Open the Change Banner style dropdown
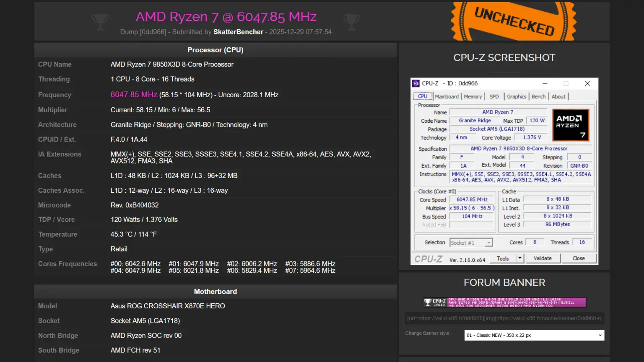644x362 pixels. [x=534, y=335]
